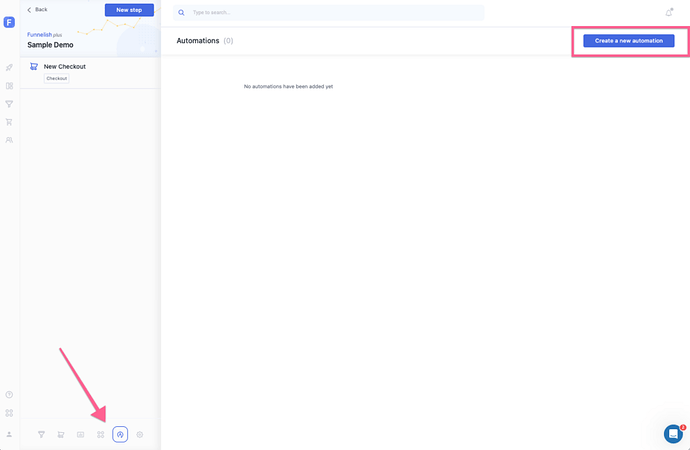Open the rocket icon in left sidebar
This screenshot has height=450, width=690.
click(9, 68)
